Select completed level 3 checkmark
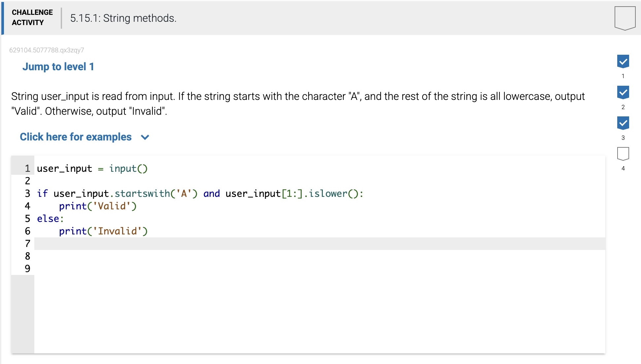The width and height of the screenshot is (641, 364). tap(623, 123)
